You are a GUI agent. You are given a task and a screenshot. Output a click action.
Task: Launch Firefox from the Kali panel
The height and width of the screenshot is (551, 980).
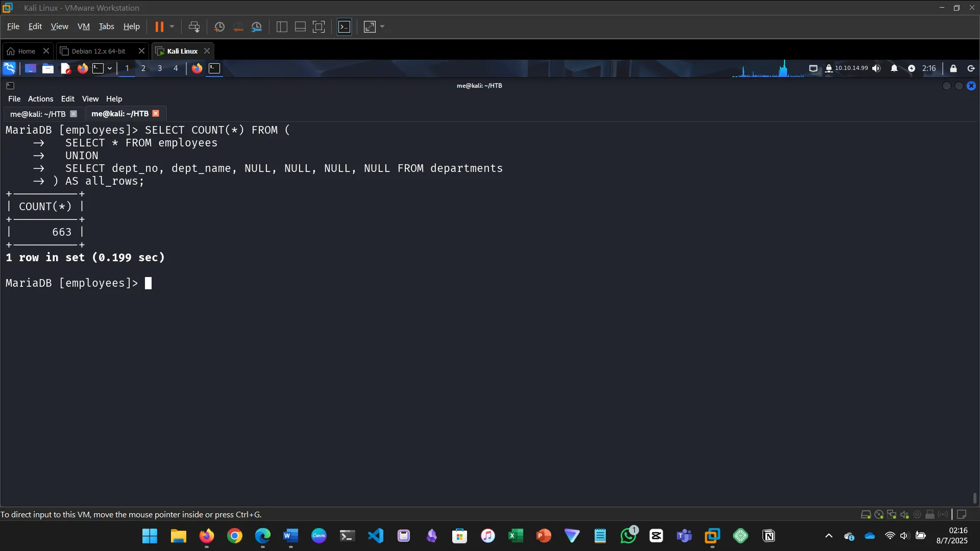(x=82, y=68)
